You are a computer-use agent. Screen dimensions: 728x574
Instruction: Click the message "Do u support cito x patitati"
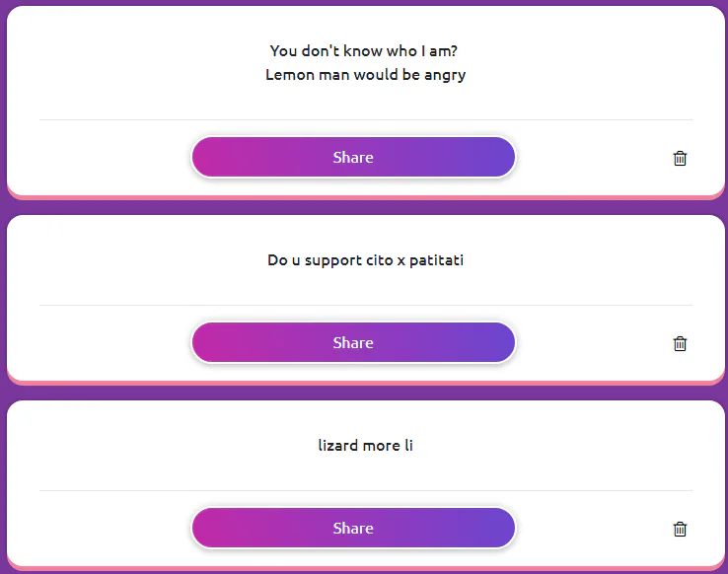365,260
